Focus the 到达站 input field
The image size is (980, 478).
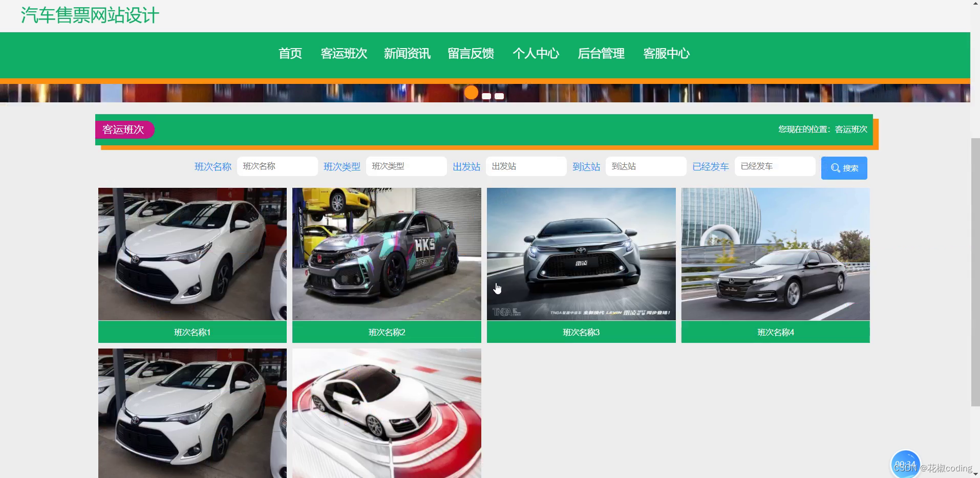pyautogui.click(x=646, y=166)
